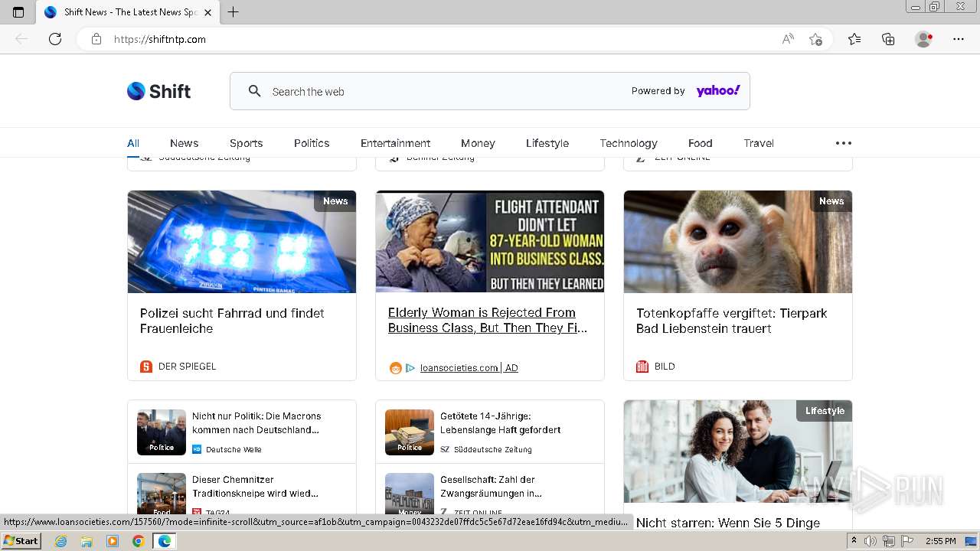Screen dimensions: 980x551
Task: Expand more categories with three dots
Action: pos(844,143)
